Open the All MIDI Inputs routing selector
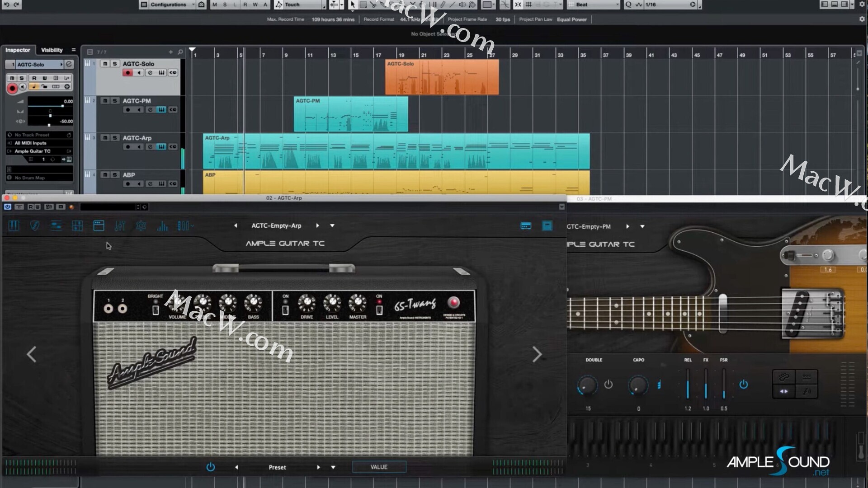868x488 pixels. (39, 143)
